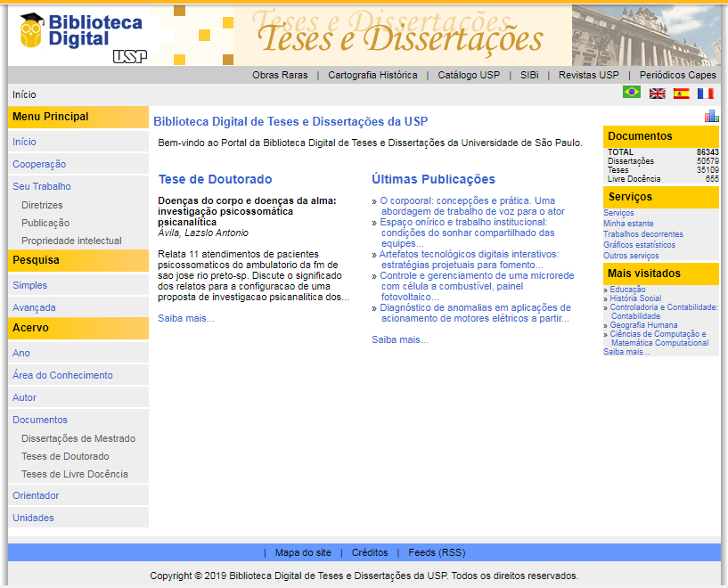
Task: Open Teses de Doutorado list
Action: tap(65, 456)
